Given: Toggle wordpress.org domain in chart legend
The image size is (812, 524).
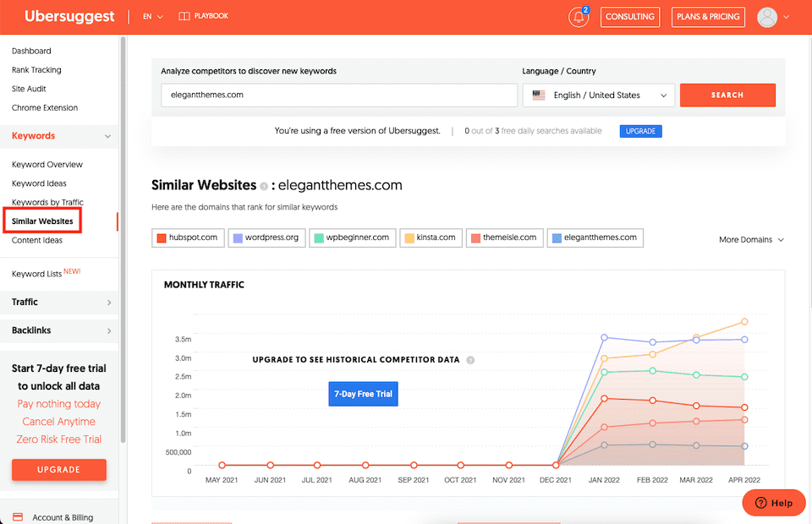Looking at the screenshot, I should tap(265, 237).
